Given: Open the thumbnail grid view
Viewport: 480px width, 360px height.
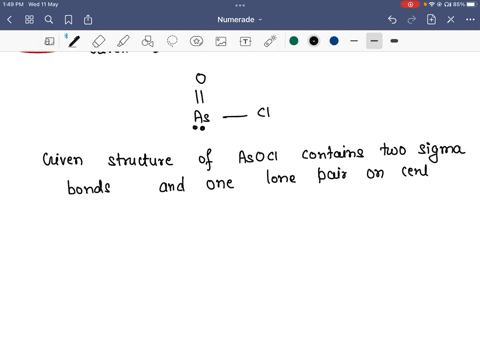Looking at the screenshot, I should pos(29,20).
